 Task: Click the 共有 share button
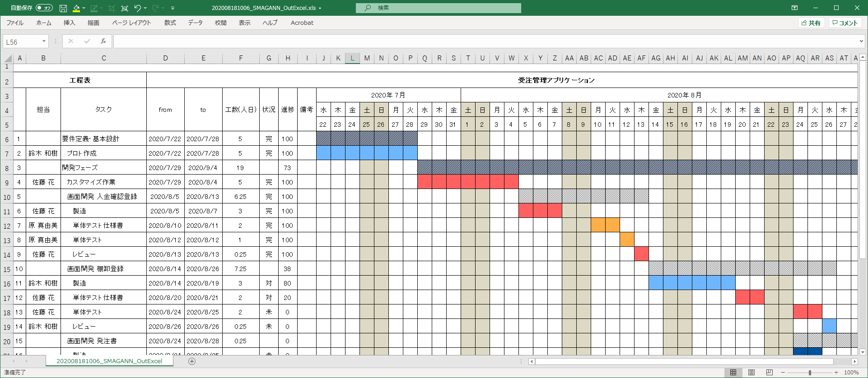pyautogui.click(x=811, y=23)
